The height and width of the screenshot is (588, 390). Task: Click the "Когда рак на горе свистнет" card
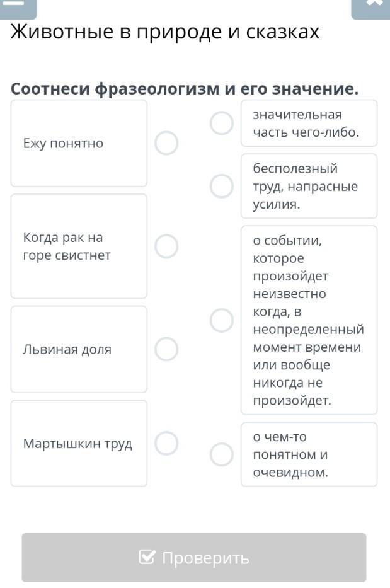tap(79, 246)
